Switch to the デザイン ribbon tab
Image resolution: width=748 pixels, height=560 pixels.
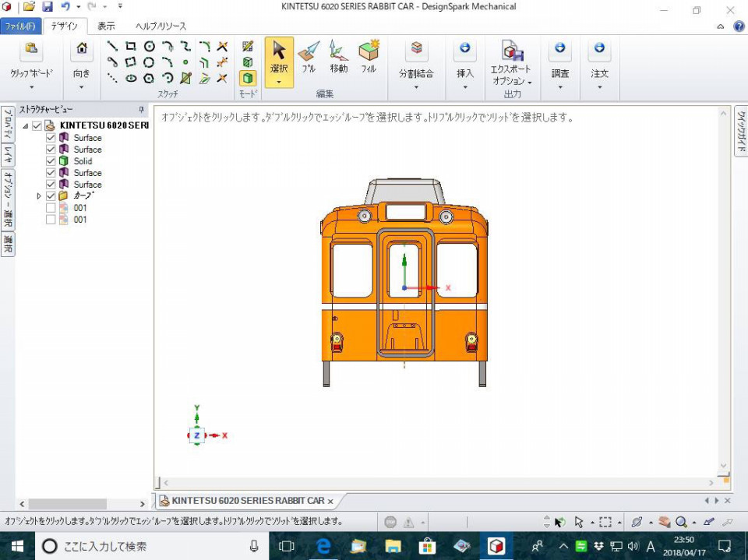65,26
